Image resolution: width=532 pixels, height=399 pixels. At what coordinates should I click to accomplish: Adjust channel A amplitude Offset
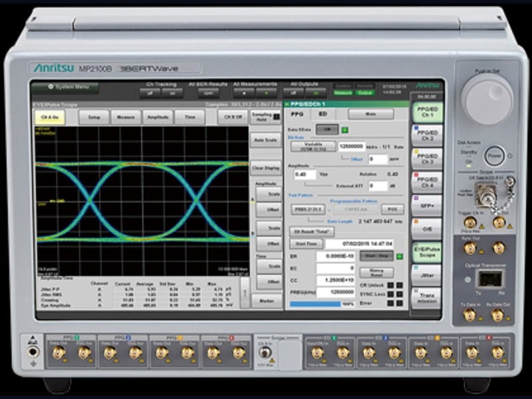point(269,210)
